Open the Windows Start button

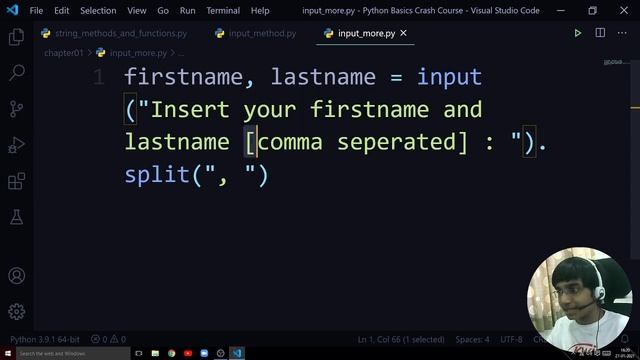tap(8, 353)
